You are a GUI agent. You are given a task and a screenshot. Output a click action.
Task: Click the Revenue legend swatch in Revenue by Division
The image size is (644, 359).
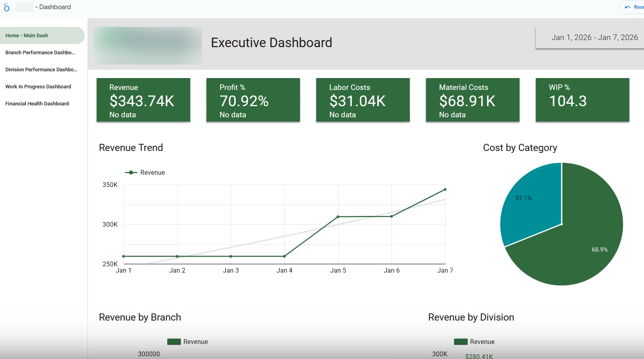(461, 342)
